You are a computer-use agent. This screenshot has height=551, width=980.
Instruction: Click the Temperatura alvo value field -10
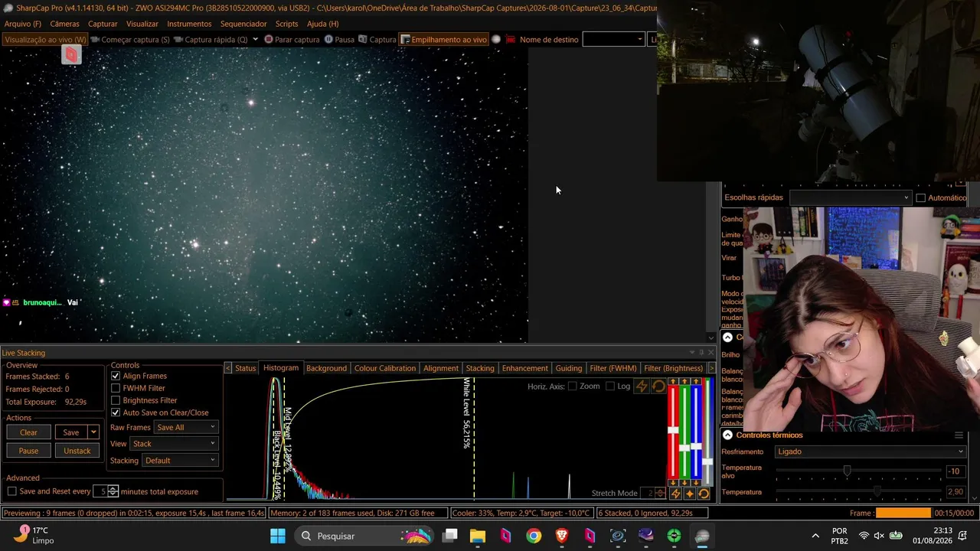(954, 471)
